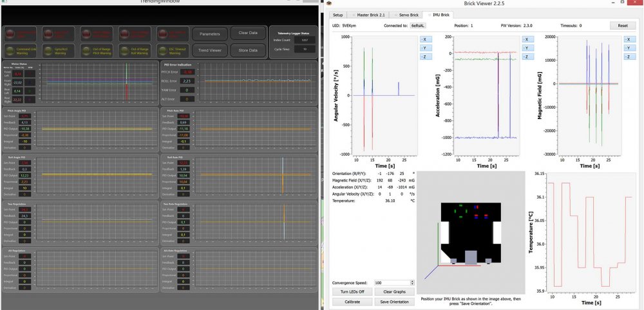Click the Out of Range Pitch Warning indicator

(x=87, y=50)
